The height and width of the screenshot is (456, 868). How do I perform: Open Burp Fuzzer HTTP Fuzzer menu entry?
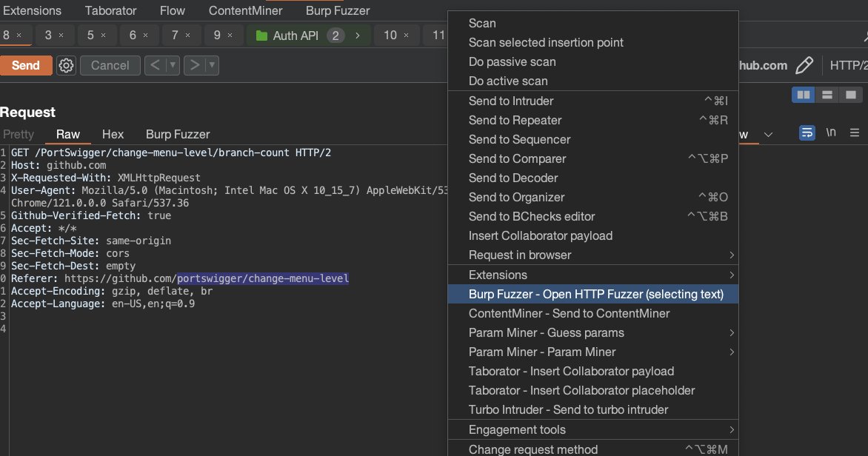click(593, 295)
